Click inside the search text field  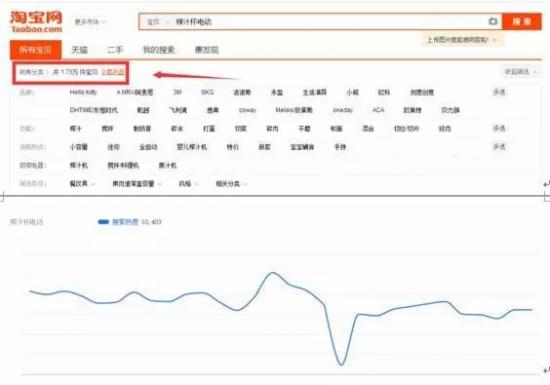330,22
